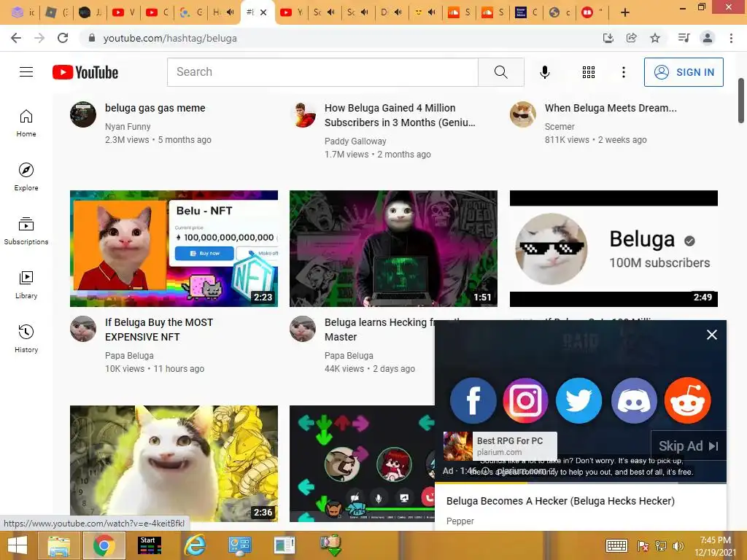The height and width of the screenshot is (560, 747).
Task: Click the magnifier search button
Action: [x=500, y=72]
